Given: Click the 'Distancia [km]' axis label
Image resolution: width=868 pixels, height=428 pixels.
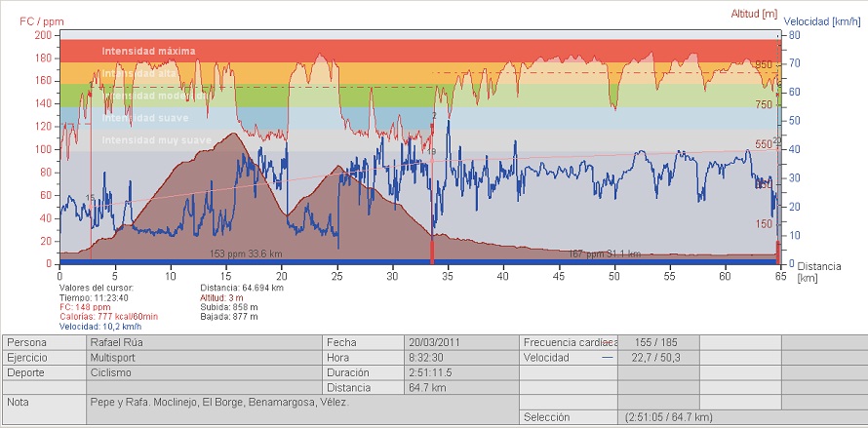Looking at the screenshot, I should coord(819,272).
